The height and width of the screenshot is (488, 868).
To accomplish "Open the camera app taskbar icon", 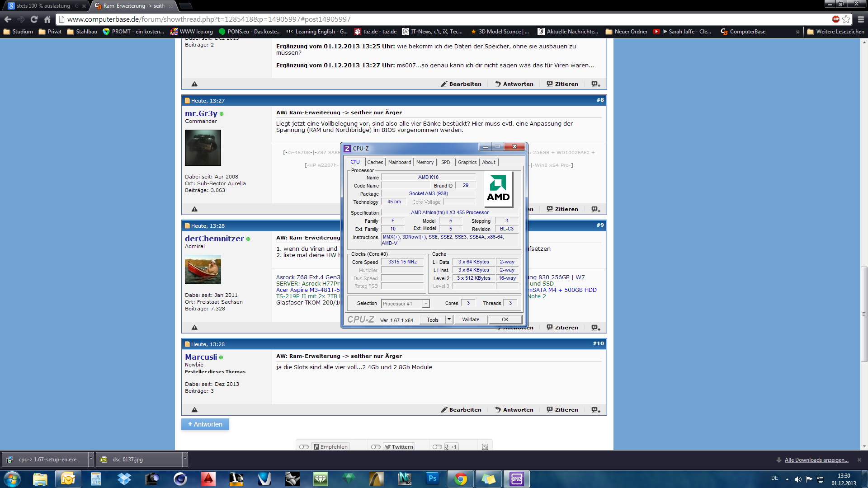I will tap(152, 479).
